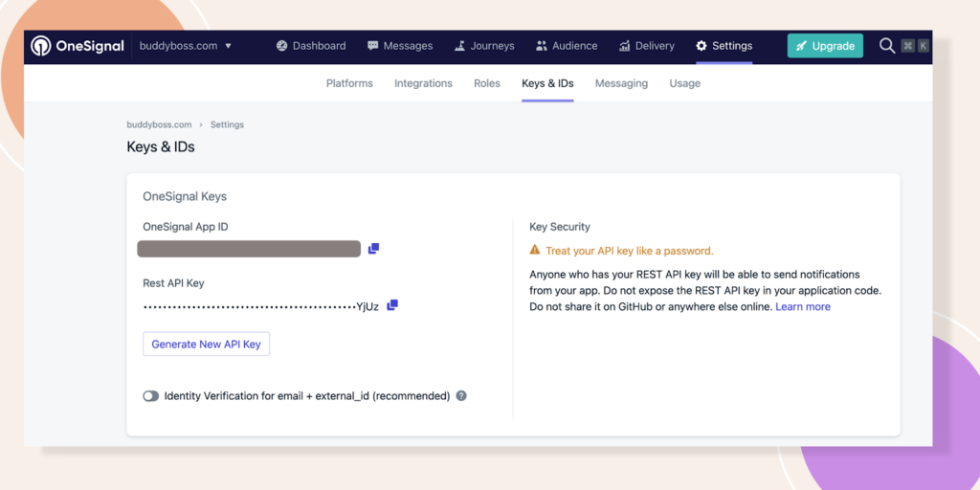Click the Journeys icon in navbar

click(x=460, y=46)
